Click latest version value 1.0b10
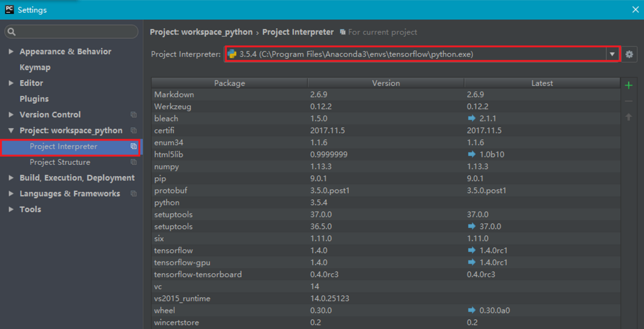Viewport: 644px width, 329px height. tap(492, 155)
